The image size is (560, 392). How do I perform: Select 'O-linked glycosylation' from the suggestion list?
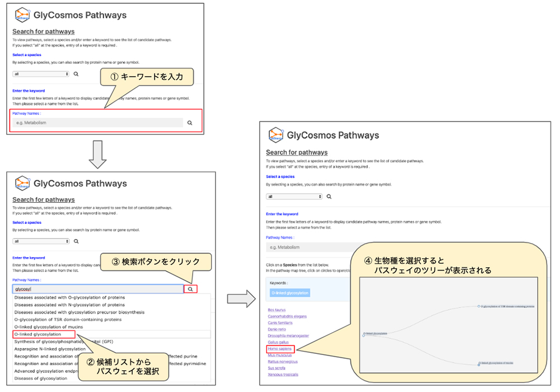coord(38,334)
